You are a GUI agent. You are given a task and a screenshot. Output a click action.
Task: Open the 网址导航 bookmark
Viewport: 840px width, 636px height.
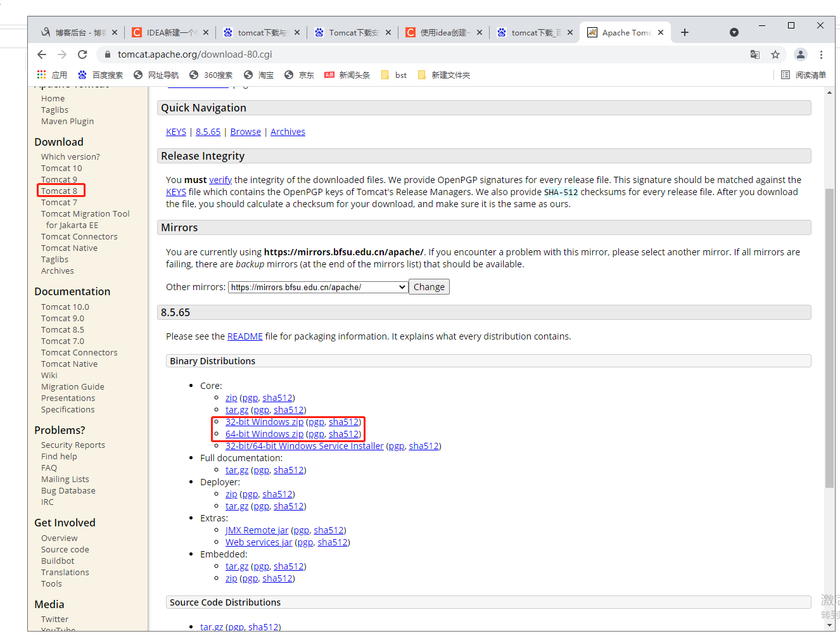coord(156,75)
